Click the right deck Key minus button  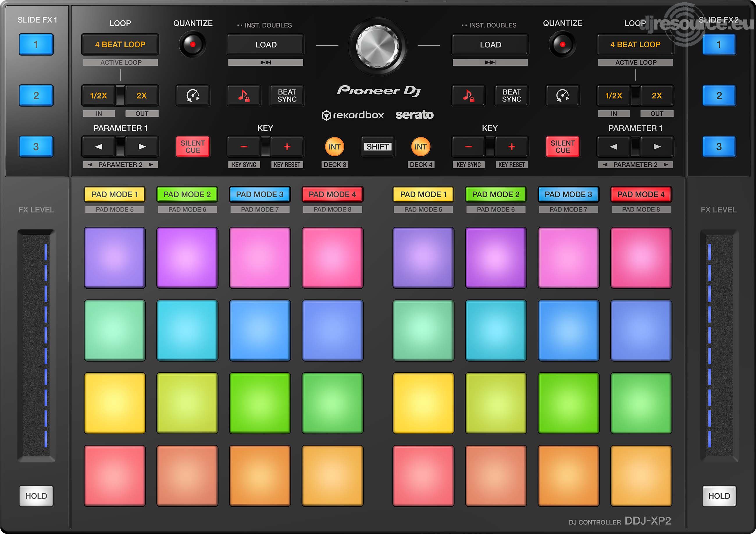click(x=468, y=147)
